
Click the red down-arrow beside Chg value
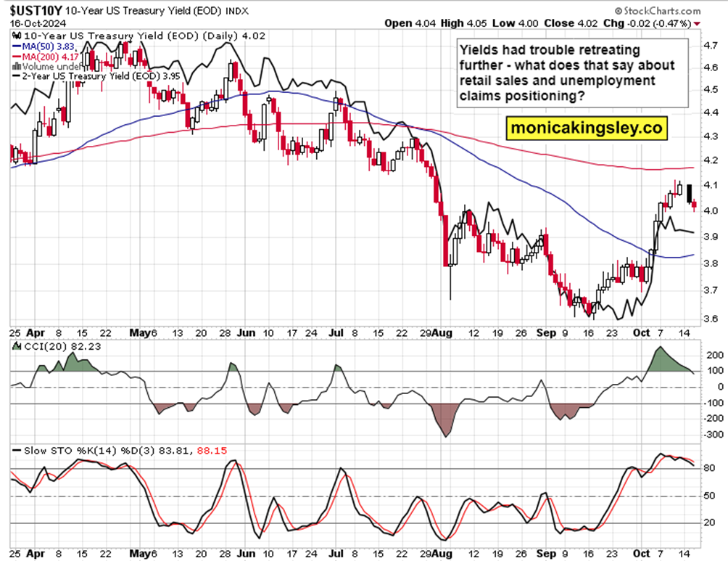click(x=697, y=23)
